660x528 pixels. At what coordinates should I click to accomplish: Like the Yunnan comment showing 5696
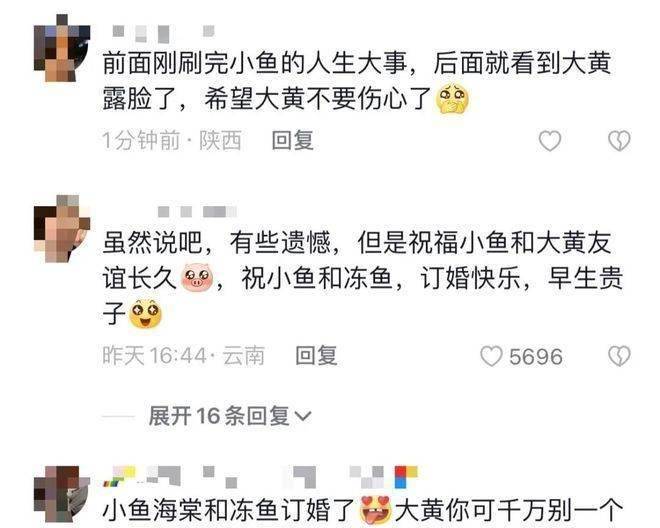(491, 356)
